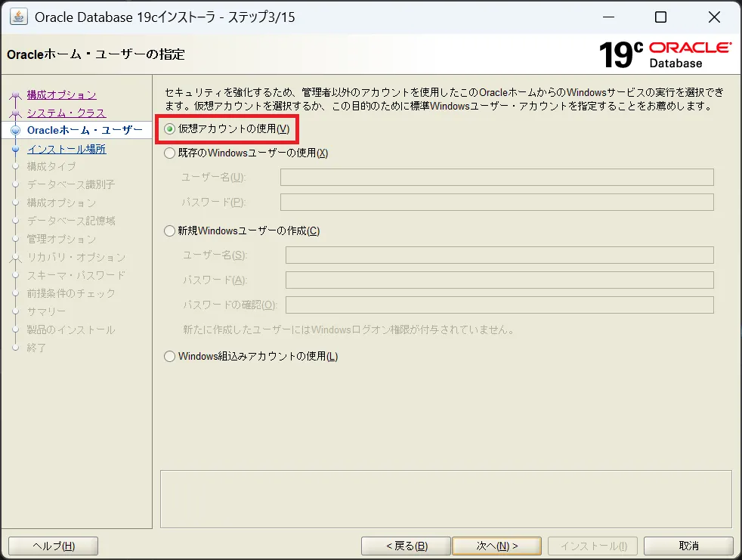Open インストール場所 step link
Screen dimensions: 742x560
pyautogui.click(x=66, y=149)
